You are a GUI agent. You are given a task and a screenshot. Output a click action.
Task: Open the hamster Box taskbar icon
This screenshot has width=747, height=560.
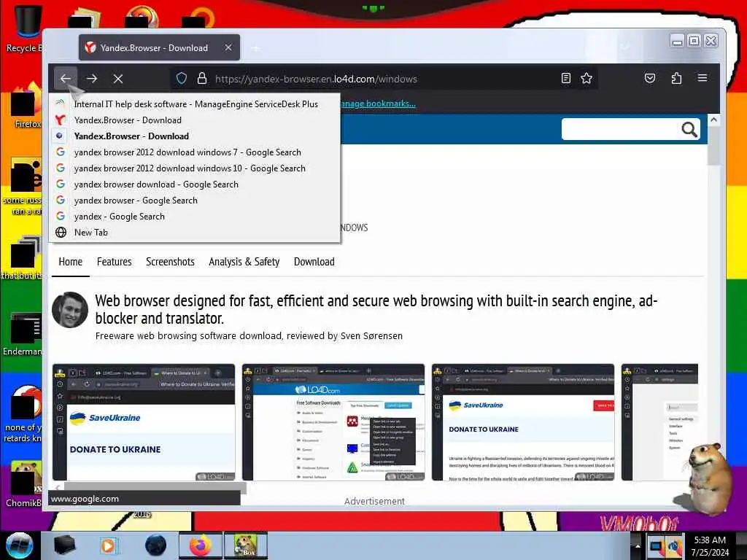tap(246, 545)
